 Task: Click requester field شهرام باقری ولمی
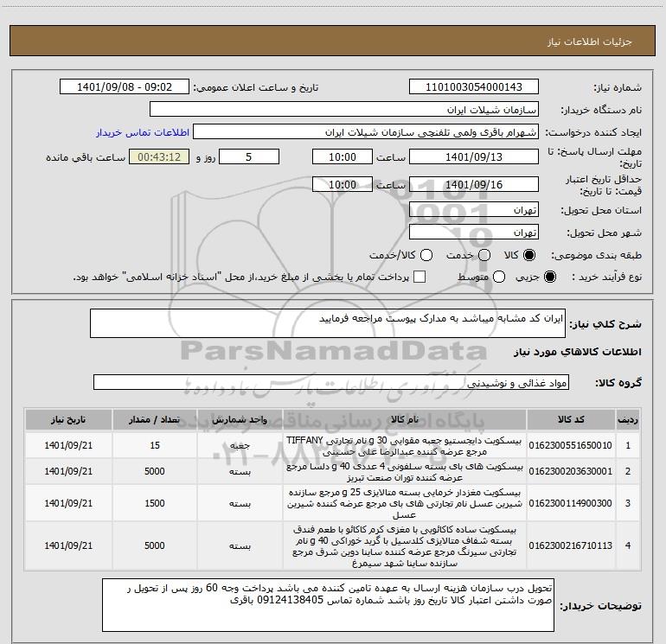(x=366, y=131)
